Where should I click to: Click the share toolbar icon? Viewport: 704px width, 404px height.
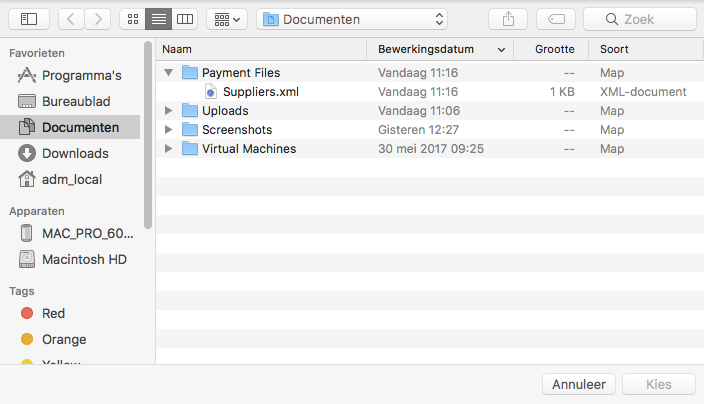click(x=507, y=19)
